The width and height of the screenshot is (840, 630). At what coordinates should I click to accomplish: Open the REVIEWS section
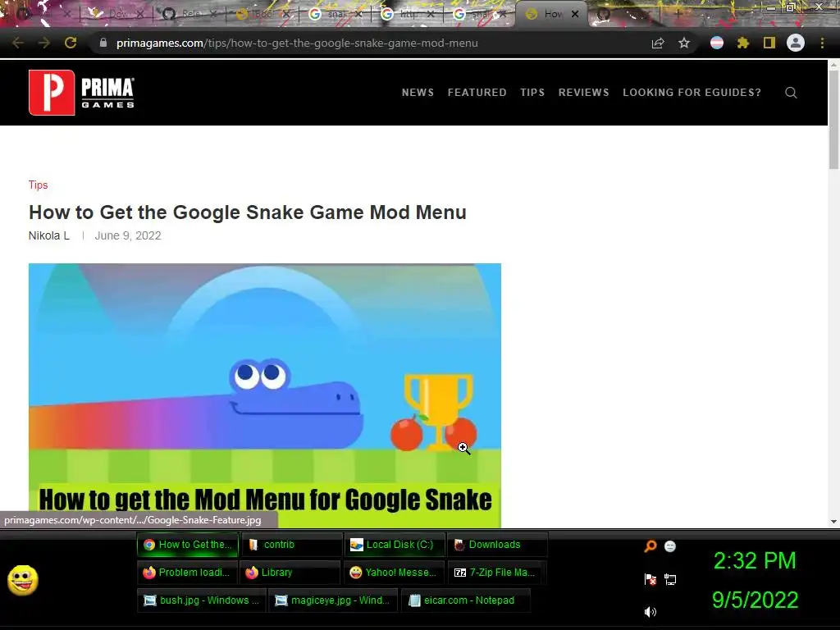tap(583, 92)
